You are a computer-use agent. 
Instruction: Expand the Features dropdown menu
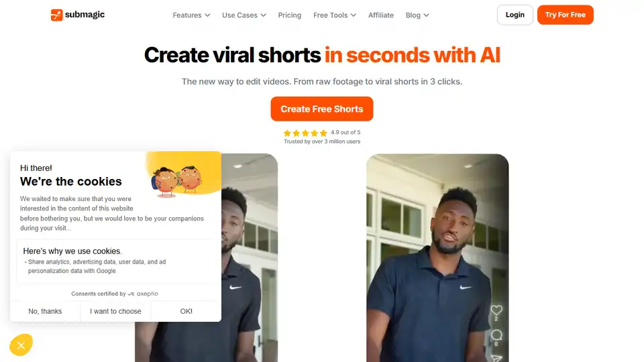click(191, 15)
